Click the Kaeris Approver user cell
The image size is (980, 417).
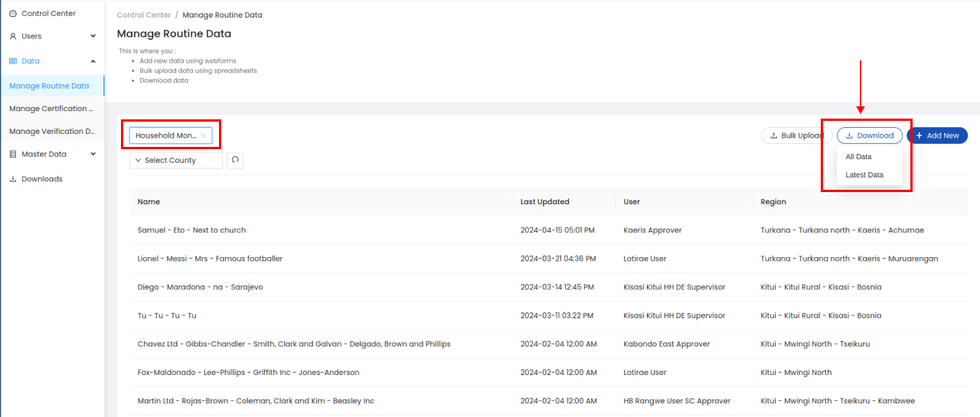652,230
